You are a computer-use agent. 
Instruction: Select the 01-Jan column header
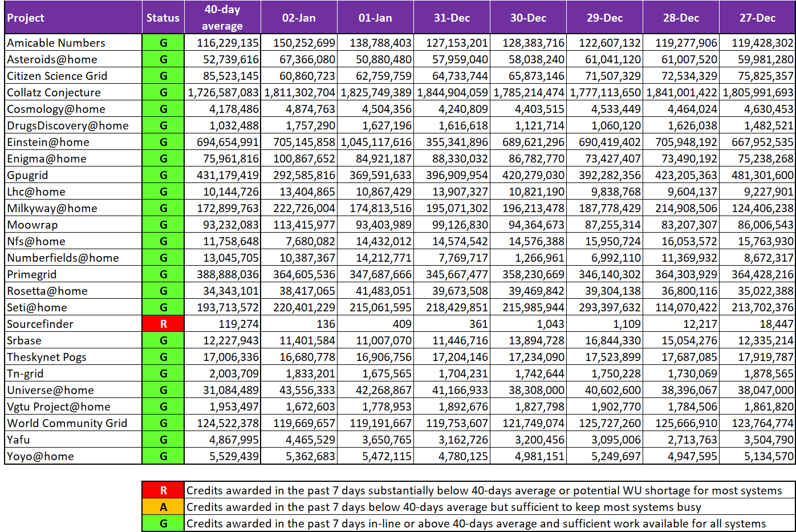point(375,18)
